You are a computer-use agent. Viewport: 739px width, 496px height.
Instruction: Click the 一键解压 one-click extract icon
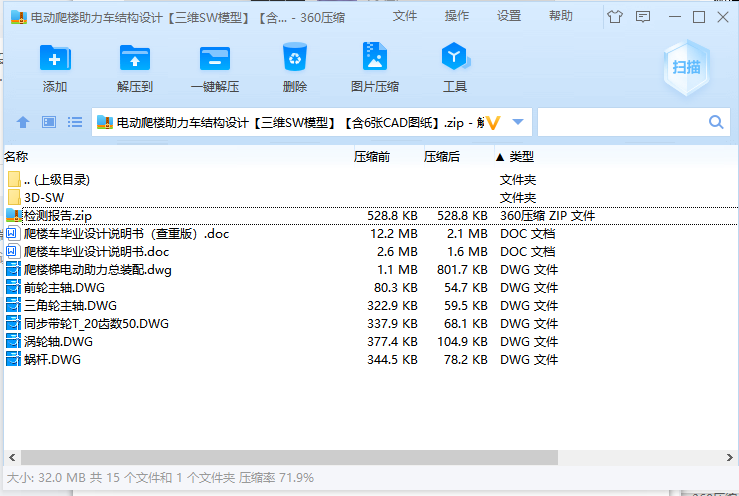pyautogui.click(x=215, y=58)
